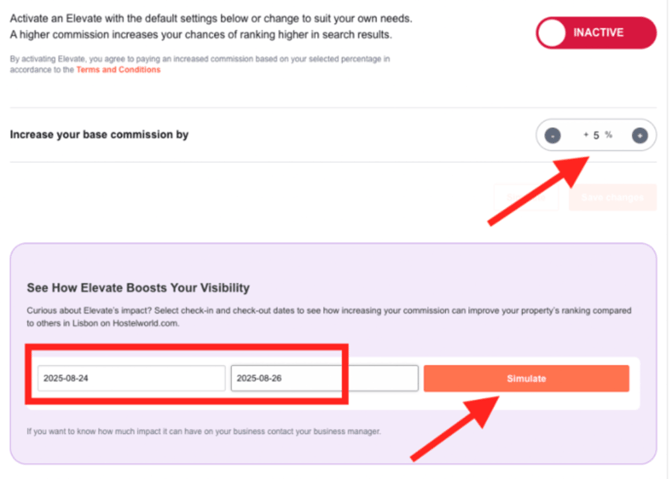Click the check-out date field 2025-08-26
Screen dimensions: 670x479
pyautogui.click(x=324, y=379)
